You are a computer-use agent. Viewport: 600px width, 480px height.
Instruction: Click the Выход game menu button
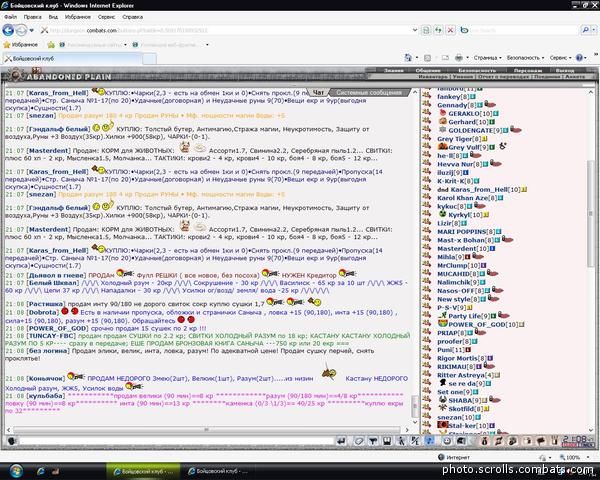565,70
